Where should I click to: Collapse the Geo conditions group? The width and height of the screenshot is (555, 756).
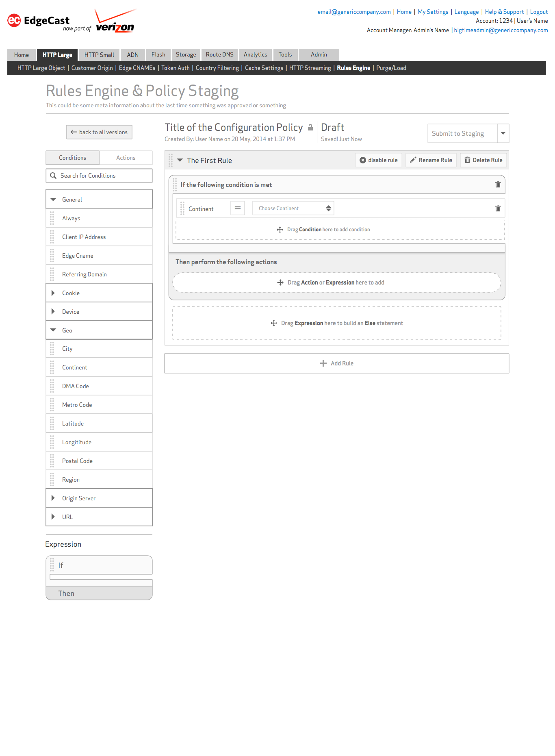point(53,330)
